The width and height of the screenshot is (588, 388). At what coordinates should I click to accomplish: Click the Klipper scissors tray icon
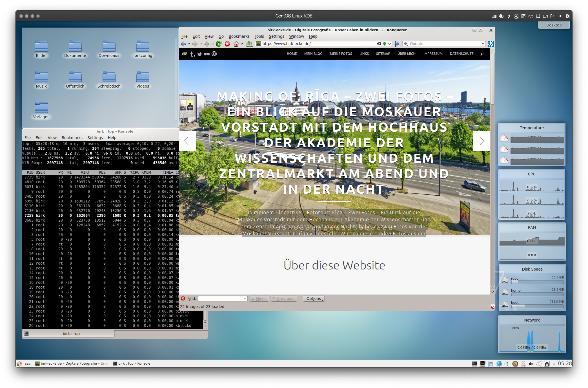(x=523, y=364)
